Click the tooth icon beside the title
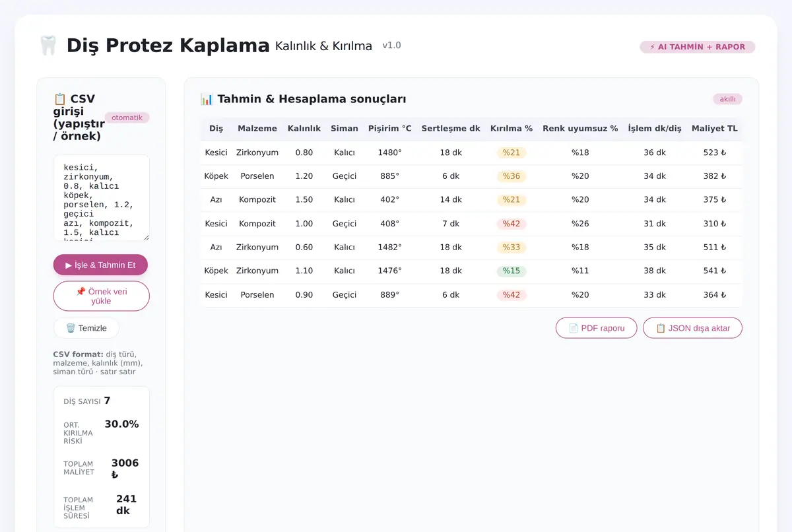Viewport: 792px width, 532px height. pos(48,46)
